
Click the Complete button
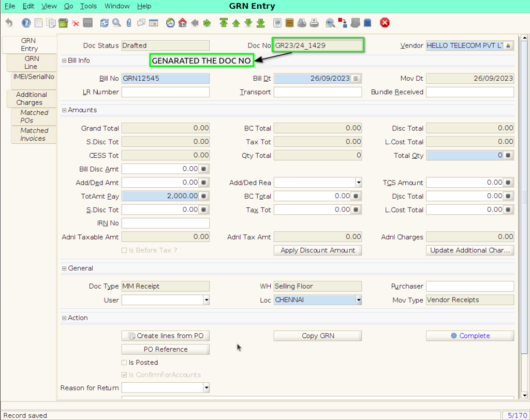coord(470,336)
